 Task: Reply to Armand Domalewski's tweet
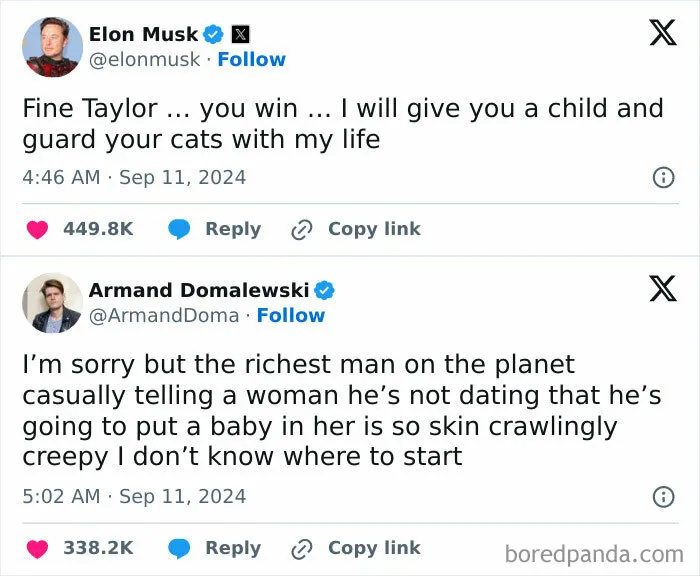tap(233, 548)
